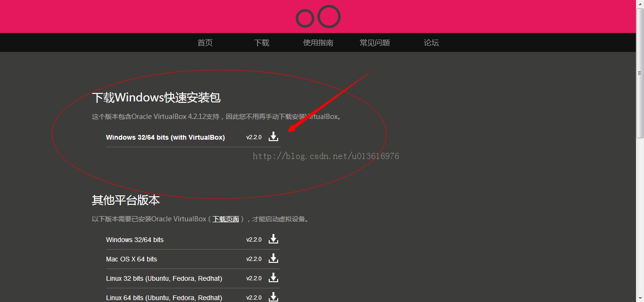The height and width of the screenshot is (302, 644).
Task: Click v2.2.0 in the Linux 32 bits row
Action: [254, 278]
